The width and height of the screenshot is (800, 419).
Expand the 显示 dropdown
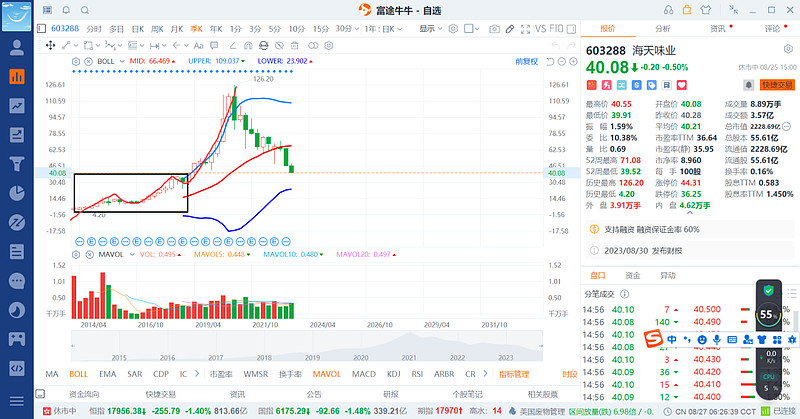pyautogui.click(x=431, y=29)
